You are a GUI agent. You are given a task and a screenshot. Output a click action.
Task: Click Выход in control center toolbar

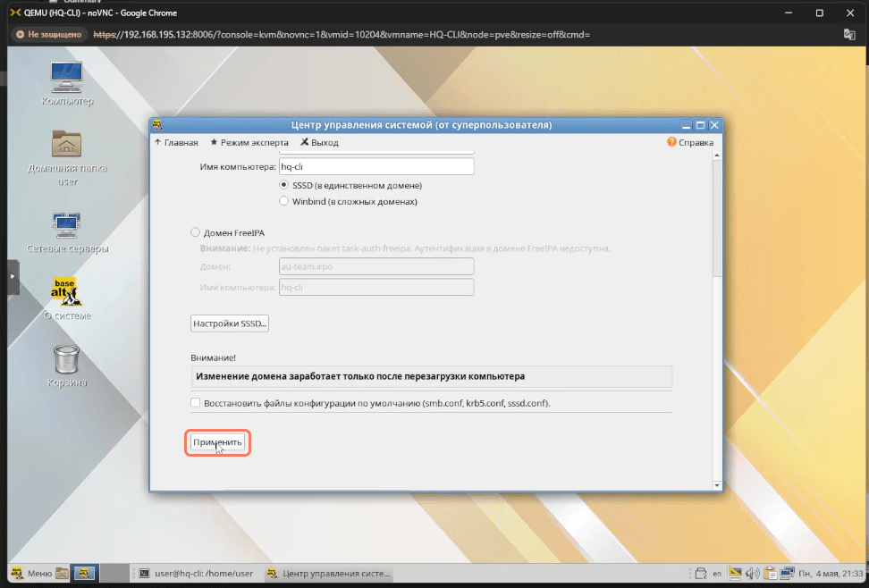click(319, 142)
